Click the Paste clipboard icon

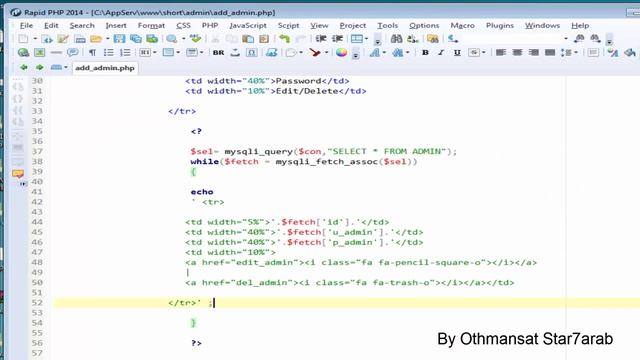(x=248, y=39)
